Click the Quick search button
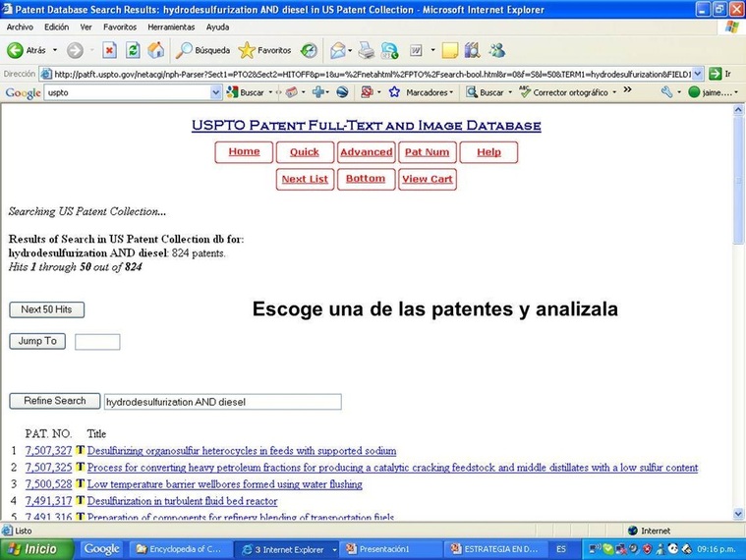The image size is (746, 560). [305, 152]
